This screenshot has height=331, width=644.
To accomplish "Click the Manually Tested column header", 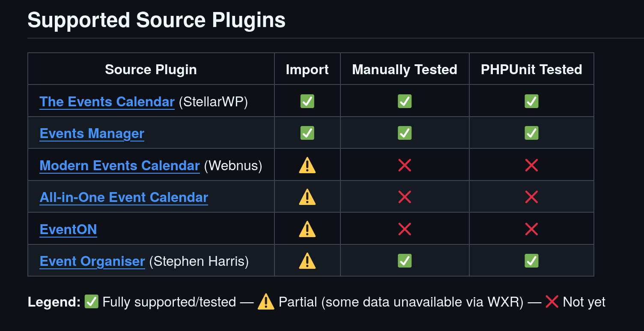I will point(405,69).
